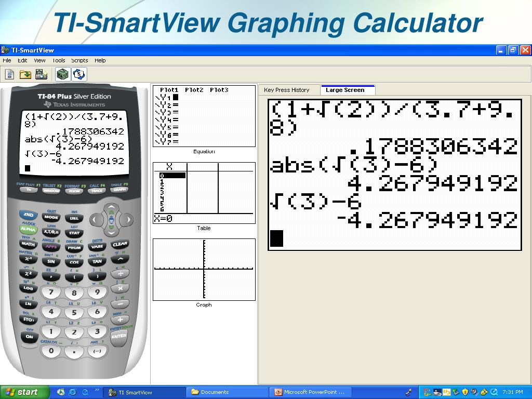
Task: Click the ENTER calculator key
Action: click(x=119, y=337)
